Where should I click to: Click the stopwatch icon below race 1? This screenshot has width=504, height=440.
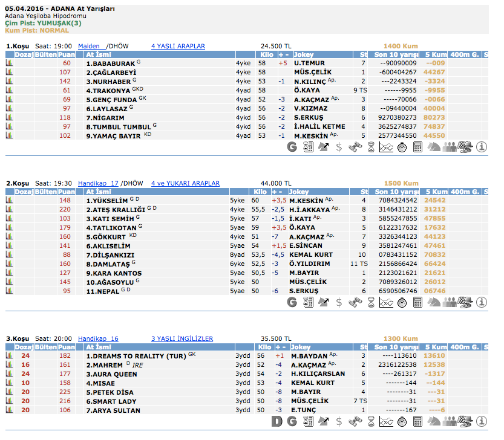(402, 146)
